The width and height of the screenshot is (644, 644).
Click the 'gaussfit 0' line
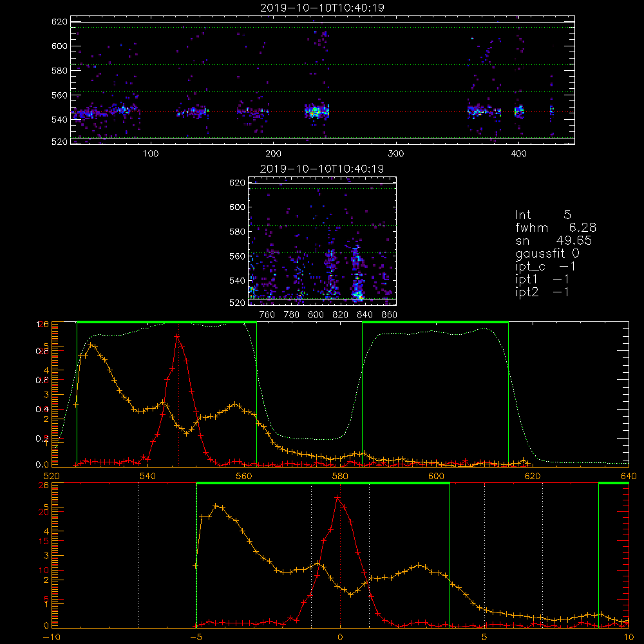(547, 253)
